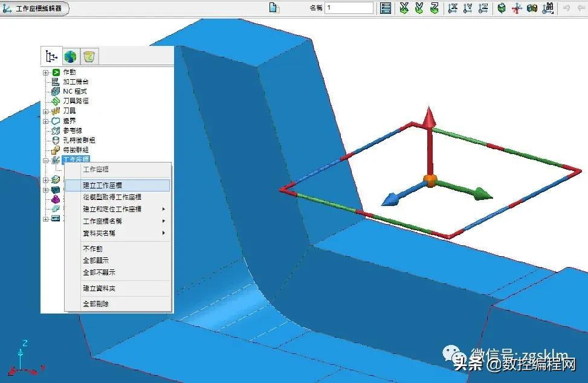588x383 pixels.
Task: Click the copy workplane document icon
Action: pos(274,7)
